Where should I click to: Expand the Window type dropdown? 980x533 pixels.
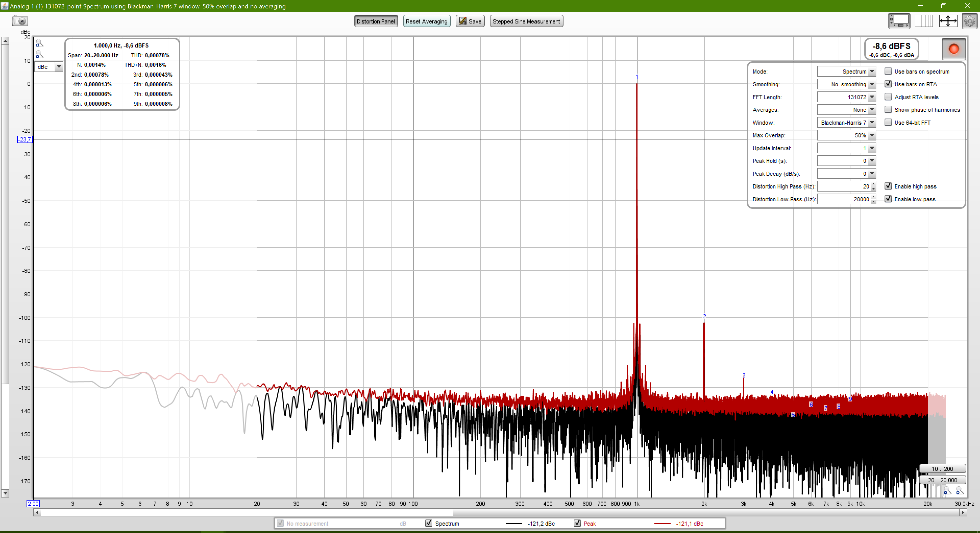pos(872,123)
